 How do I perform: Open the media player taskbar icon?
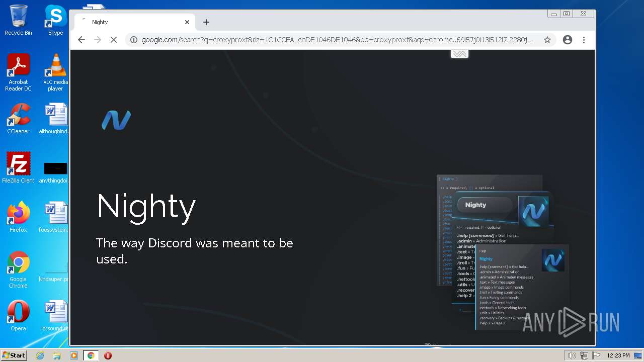click(x=74, y=355)
